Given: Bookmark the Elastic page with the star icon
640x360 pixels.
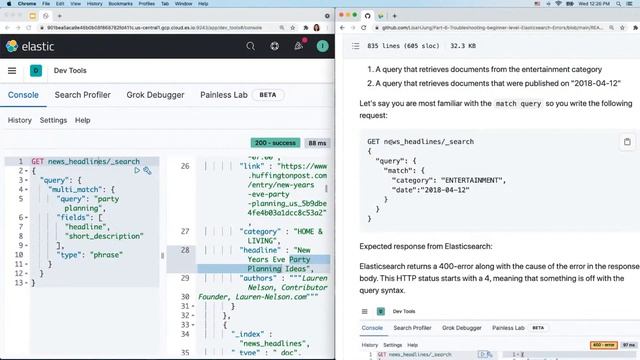Looking at the screenshot, I should click(293, 28).
